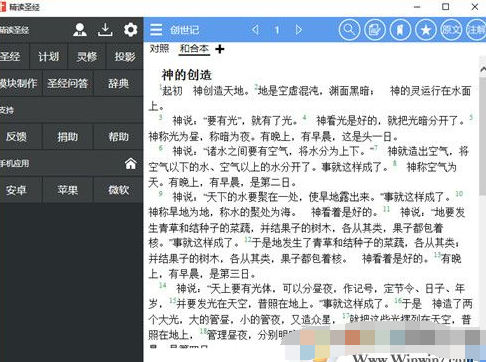The height and width of the screenshot is (362, 486).
Task: Go to next chapter arrow
Action: [x=298, y=30]
